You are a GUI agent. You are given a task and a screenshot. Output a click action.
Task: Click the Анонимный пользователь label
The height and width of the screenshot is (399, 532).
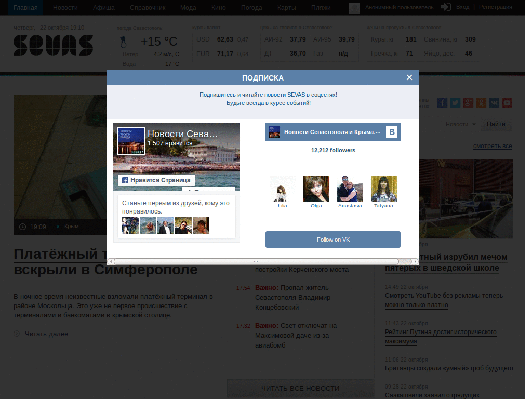(x=399, y=7)
